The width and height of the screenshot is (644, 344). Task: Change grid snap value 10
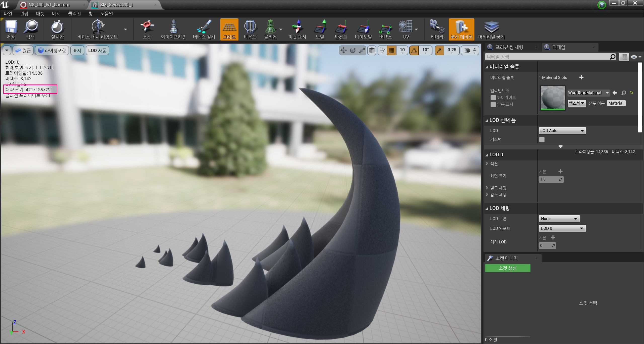[x=402, y=50]
